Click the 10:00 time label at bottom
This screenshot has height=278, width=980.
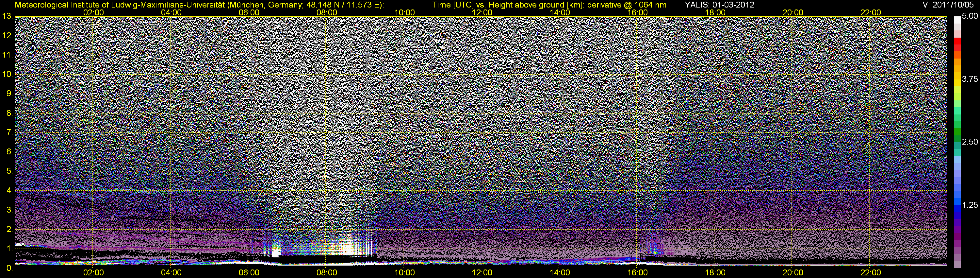click(x=404, y=273)
